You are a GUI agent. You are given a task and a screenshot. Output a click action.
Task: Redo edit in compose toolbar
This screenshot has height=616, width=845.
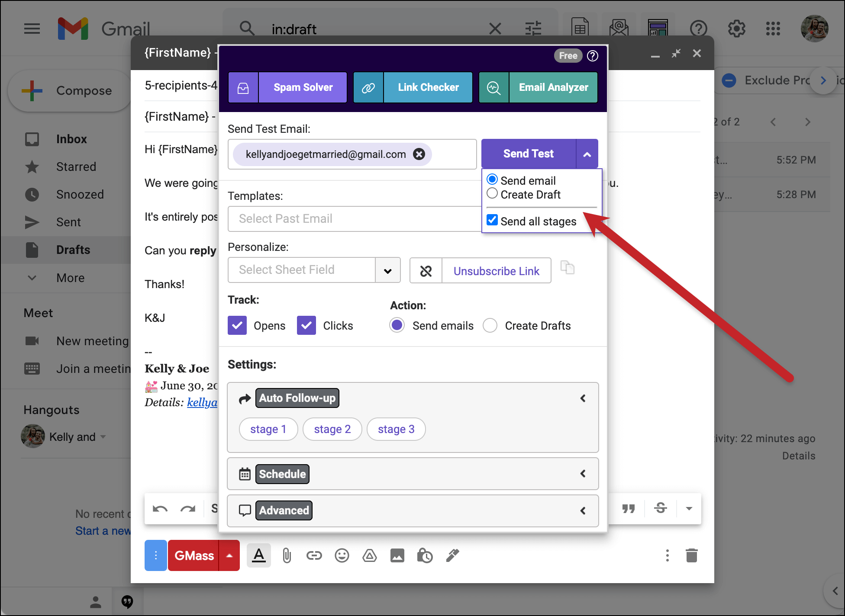(x=188, y=509)
